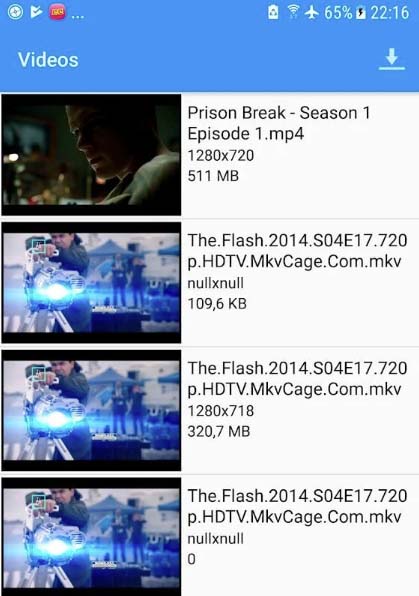Tap the Videos title in header
The height and width of the screenshot is (596, 419).
[x=48, y=60]
